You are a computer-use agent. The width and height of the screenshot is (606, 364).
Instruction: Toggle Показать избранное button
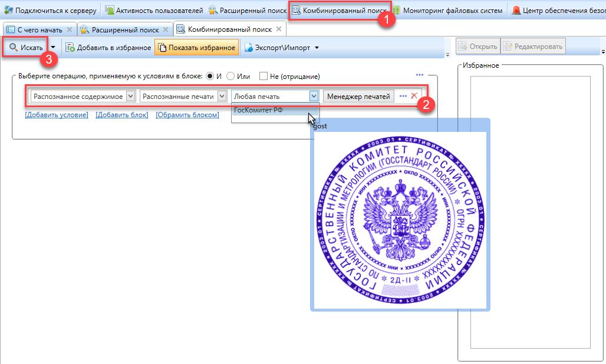click(197, 48)
